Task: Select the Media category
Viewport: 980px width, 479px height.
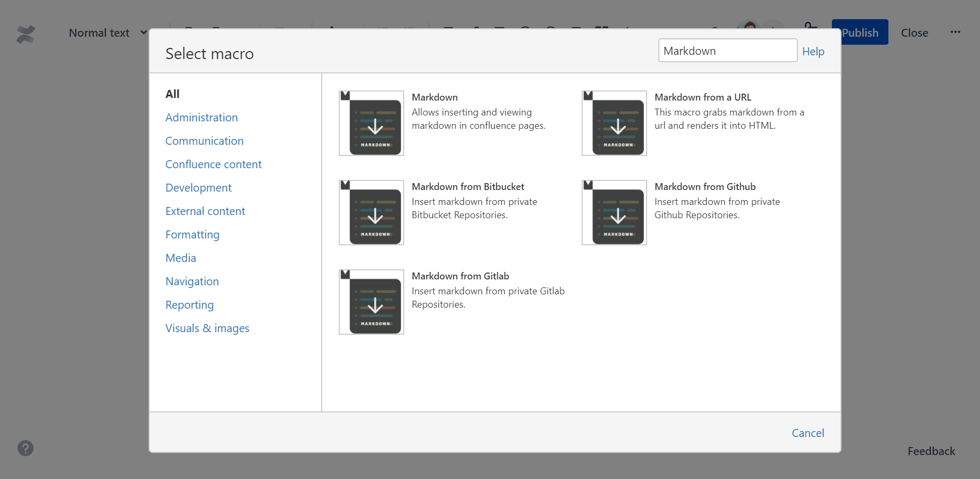Action: click(181, 258)
